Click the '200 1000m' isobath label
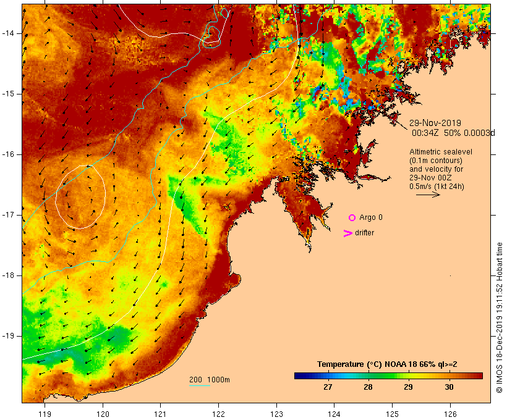This screenshot has width=507, height=420. (x=210, y=380)
